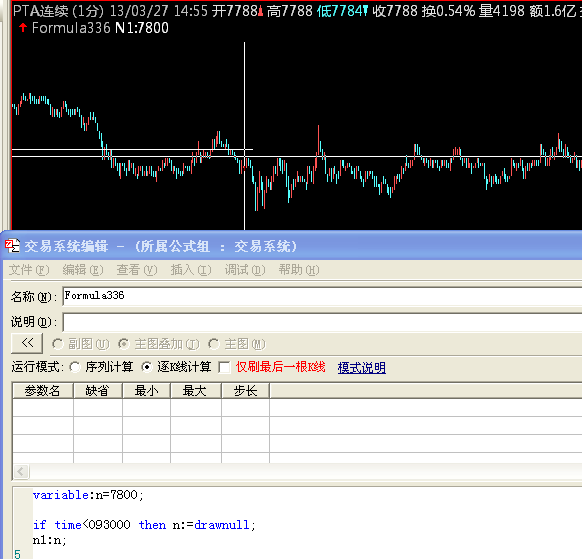This screenshot has height=559, width=582.
Task: Select the 副图(U) radio button
Action: tap(58, 344)
